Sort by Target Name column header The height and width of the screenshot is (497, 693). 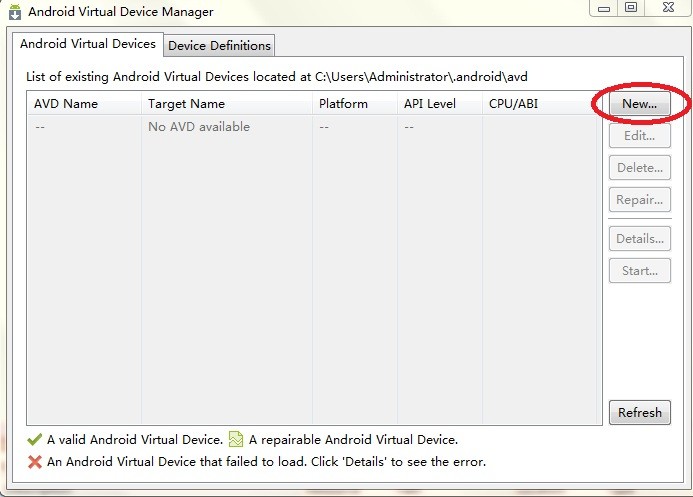(x=227, y=104)
